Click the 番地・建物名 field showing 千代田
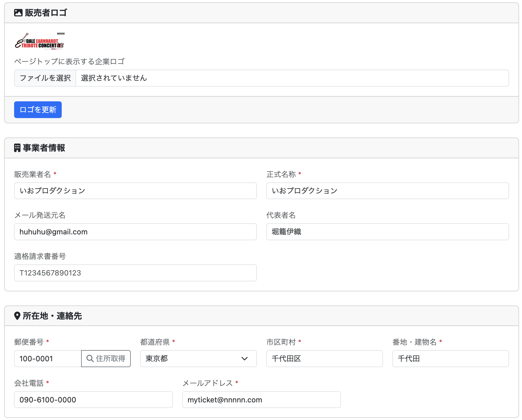 coord(451,359)
